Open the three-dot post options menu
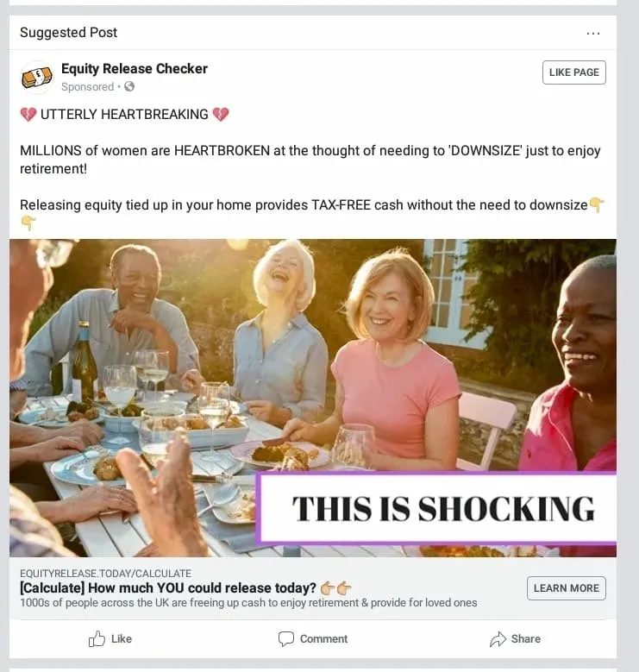639x672 pixels. click(x=592, y=33)
